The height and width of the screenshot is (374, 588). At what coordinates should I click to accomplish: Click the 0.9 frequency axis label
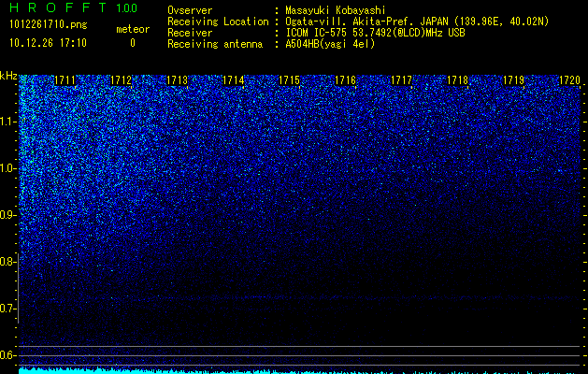pos(8,215)
